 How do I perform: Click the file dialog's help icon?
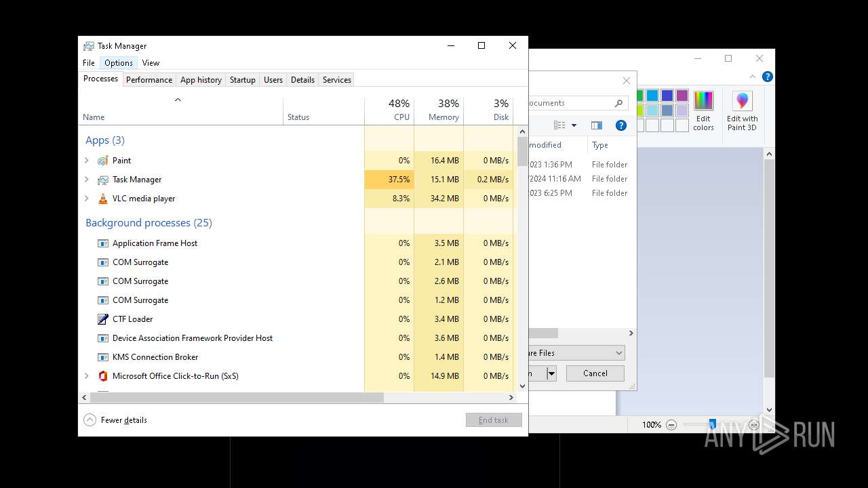[x=620, y=125]
